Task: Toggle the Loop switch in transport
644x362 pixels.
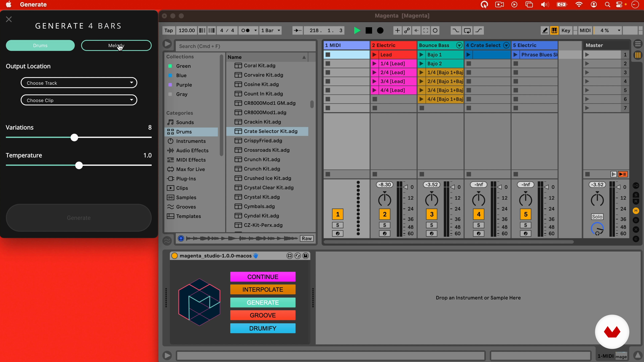Action: tap(467, 31)
